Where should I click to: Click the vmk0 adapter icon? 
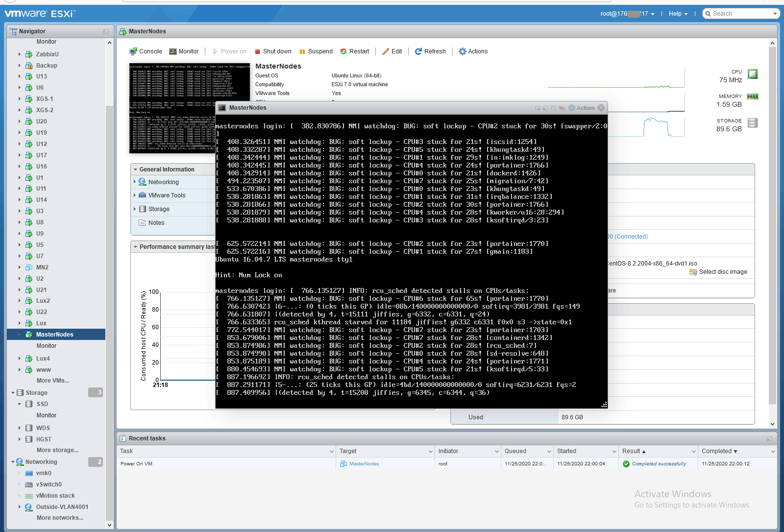[29, 473]
